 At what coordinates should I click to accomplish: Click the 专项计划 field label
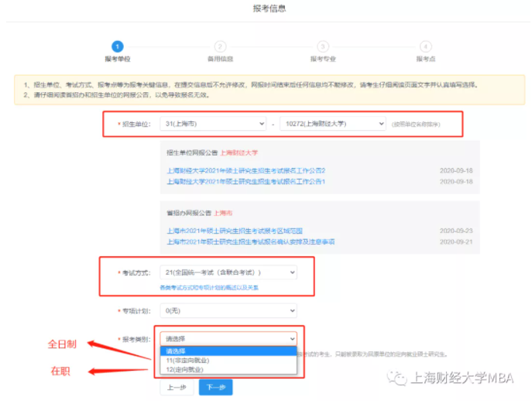tap(136, 311)
